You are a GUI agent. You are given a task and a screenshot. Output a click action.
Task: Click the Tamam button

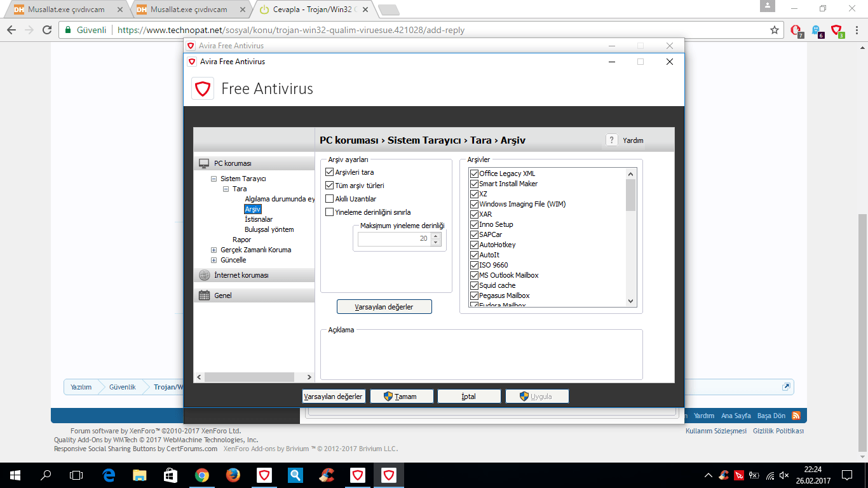[x=402, y=396]
